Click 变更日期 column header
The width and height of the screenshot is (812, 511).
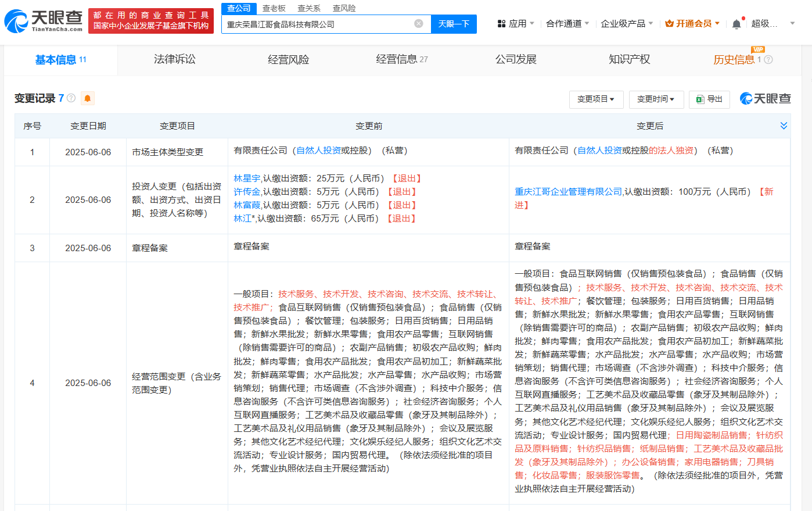tap(88, 126)
